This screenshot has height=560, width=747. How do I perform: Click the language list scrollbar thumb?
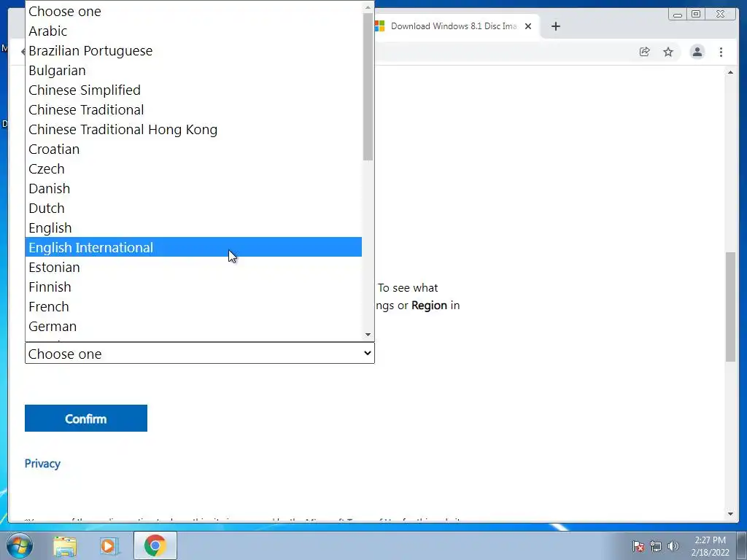pyautogui.click(x=368, y=87)
